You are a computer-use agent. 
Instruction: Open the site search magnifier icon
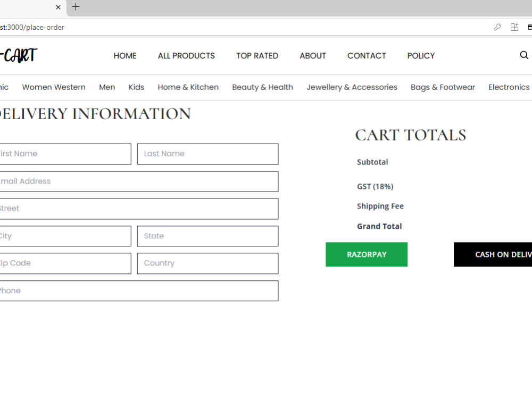point(524,55)
